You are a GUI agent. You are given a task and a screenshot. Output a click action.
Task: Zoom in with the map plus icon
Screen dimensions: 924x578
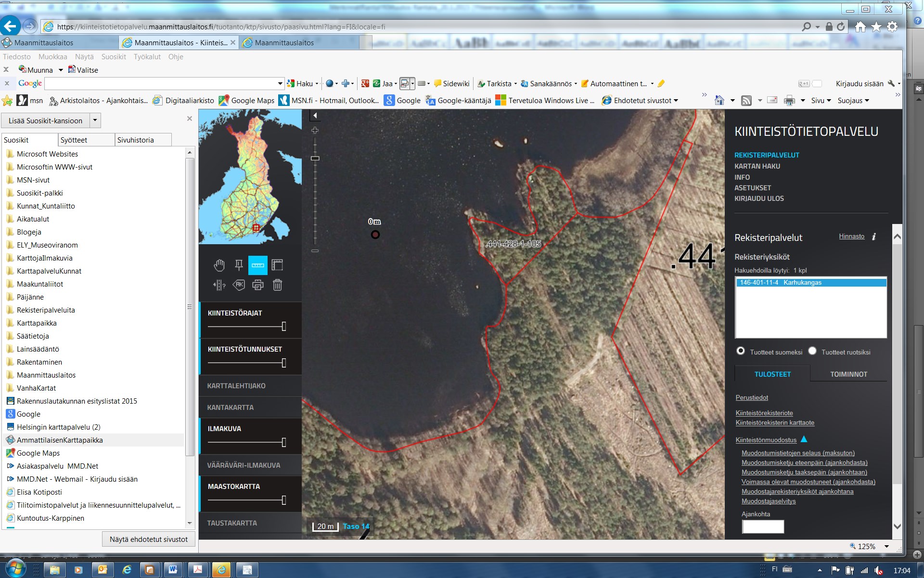315,131
